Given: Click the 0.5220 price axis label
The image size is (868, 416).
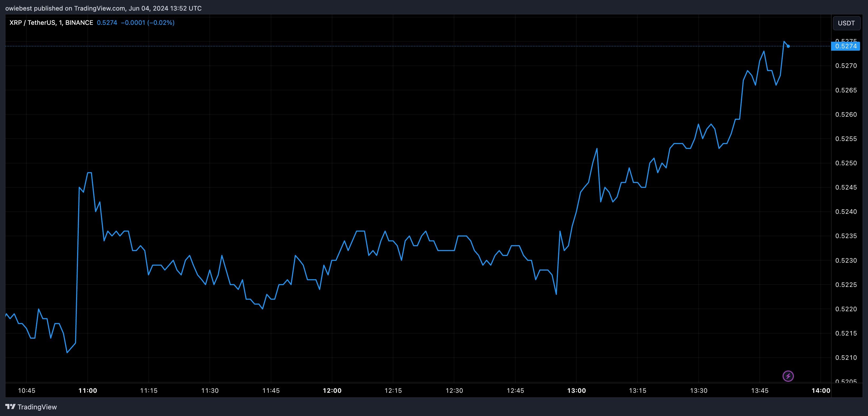Looking at the screenshot, I should pyautogui.click(x=846, y=309).
